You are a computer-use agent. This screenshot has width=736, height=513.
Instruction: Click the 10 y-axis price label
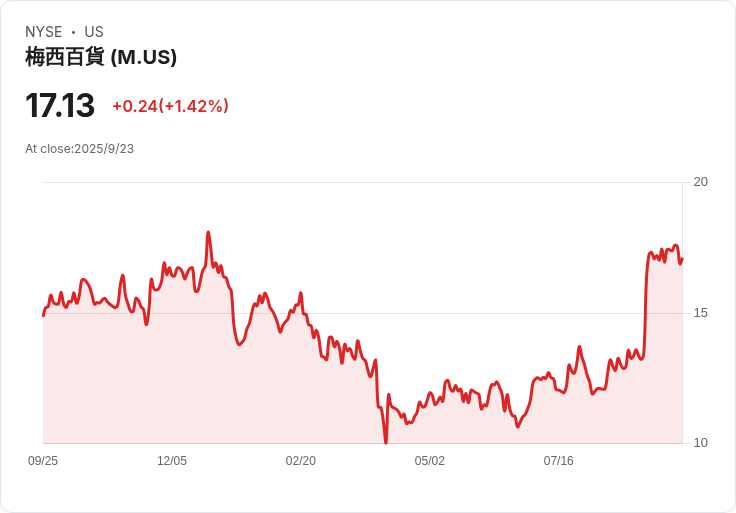[x=700, y=443]
